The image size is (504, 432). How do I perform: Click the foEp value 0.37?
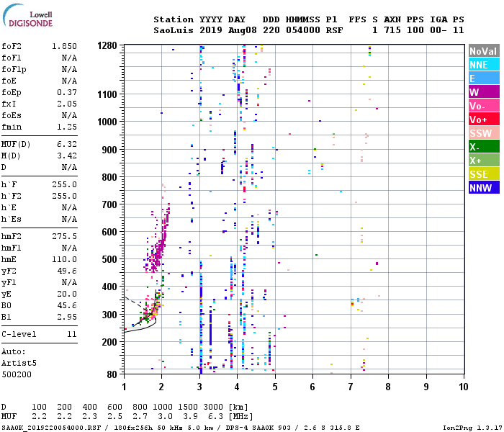click(67, 93)
